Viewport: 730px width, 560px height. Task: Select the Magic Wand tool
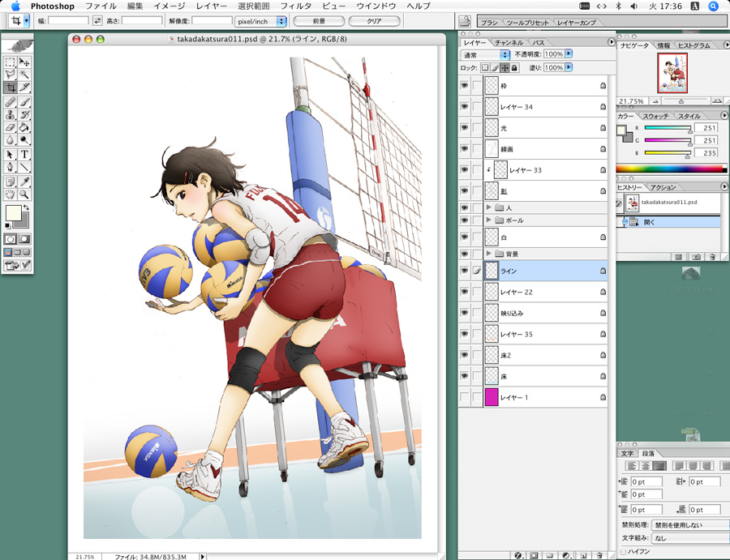click(24, 75)
